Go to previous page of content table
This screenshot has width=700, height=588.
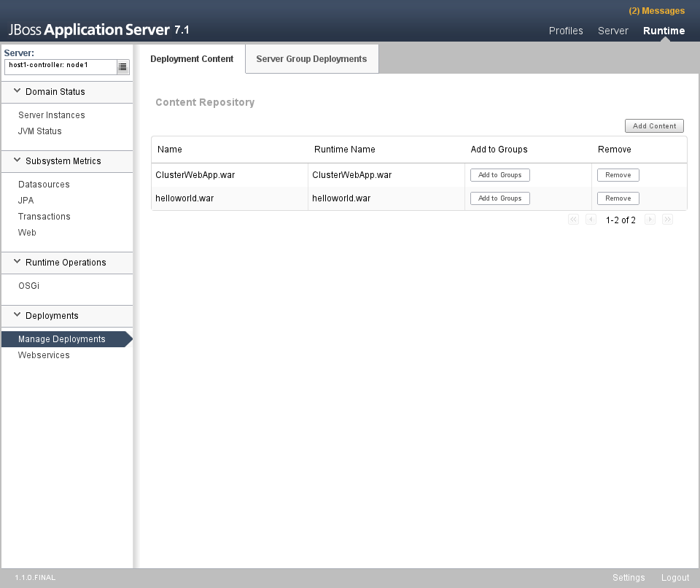point(591,220)
